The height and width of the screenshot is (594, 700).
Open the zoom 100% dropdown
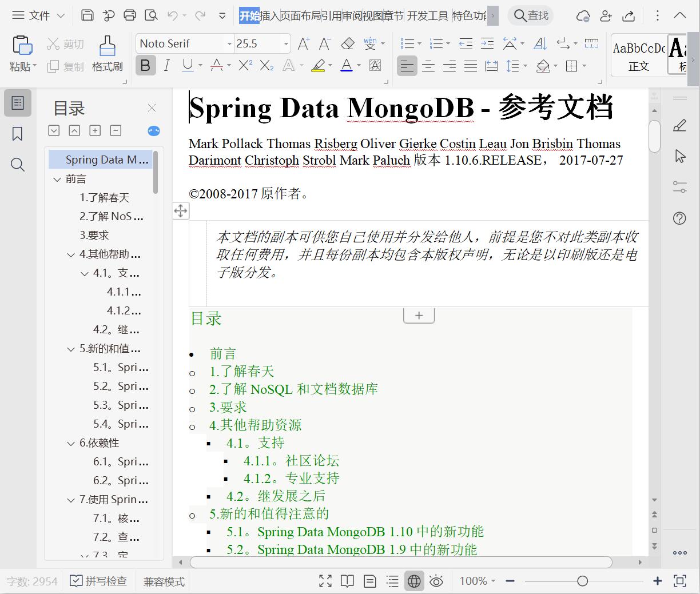(x=478, y=581)
